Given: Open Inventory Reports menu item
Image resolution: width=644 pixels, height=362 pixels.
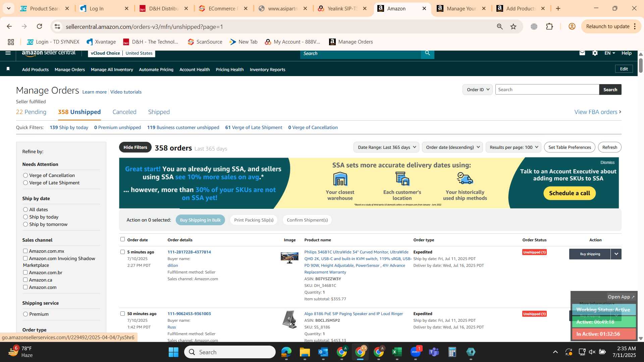Looking at the screenshot, I should (x=267, y=69).
